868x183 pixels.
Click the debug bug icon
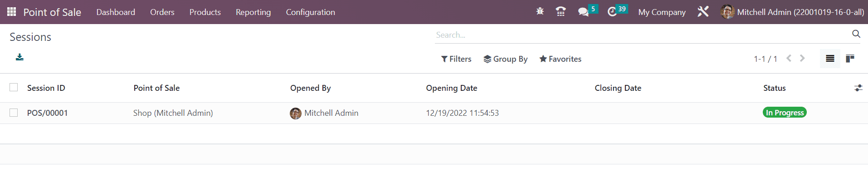pyautogui.click(x=540, y=11)
